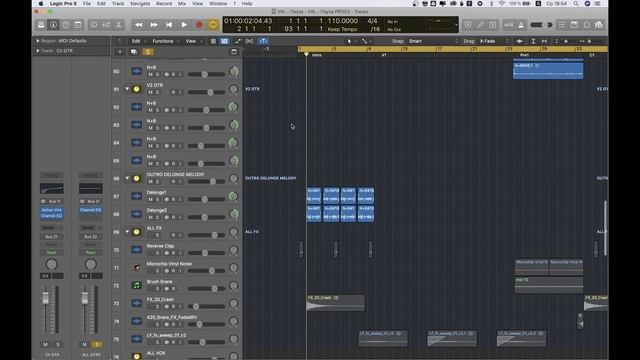
Task: Click the Aphex Vint plug-in slot
Action: click(52, 210)
